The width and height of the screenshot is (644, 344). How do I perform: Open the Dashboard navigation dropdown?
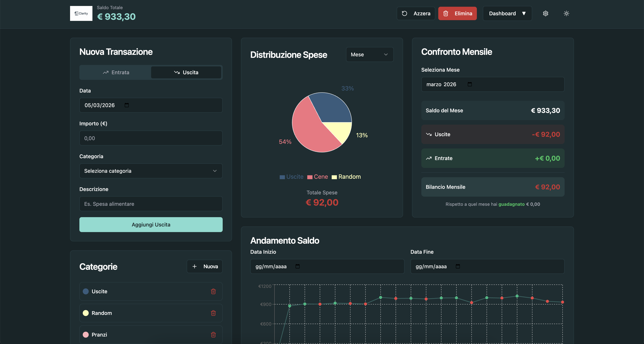(x=507, y=13)
